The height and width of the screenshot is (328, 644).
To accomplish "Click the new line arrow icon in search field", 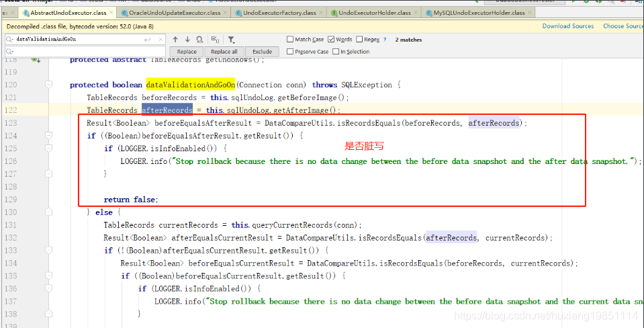I will point(148,40).
